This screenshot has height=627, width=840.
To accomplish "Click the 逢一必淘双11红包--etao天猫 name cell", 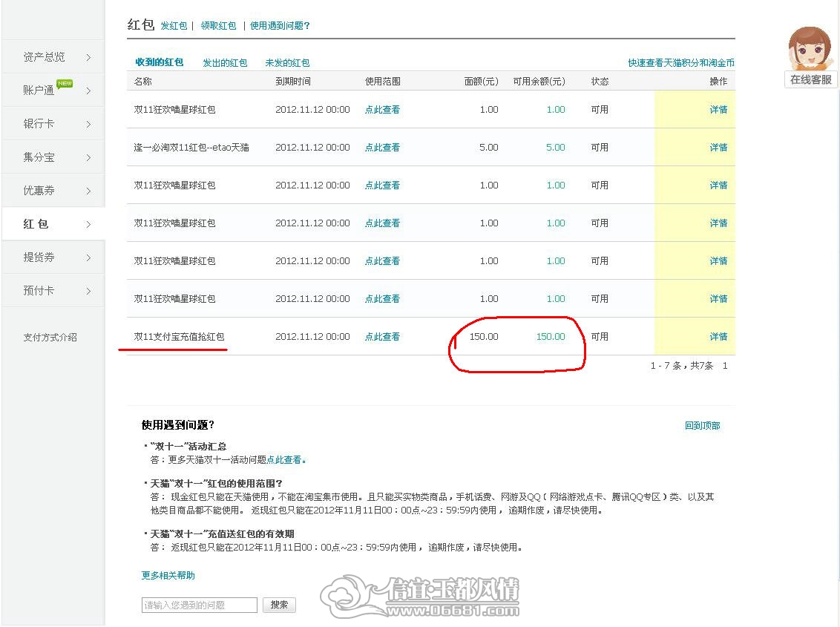I will pyautogui.click(x=191, y=148).
